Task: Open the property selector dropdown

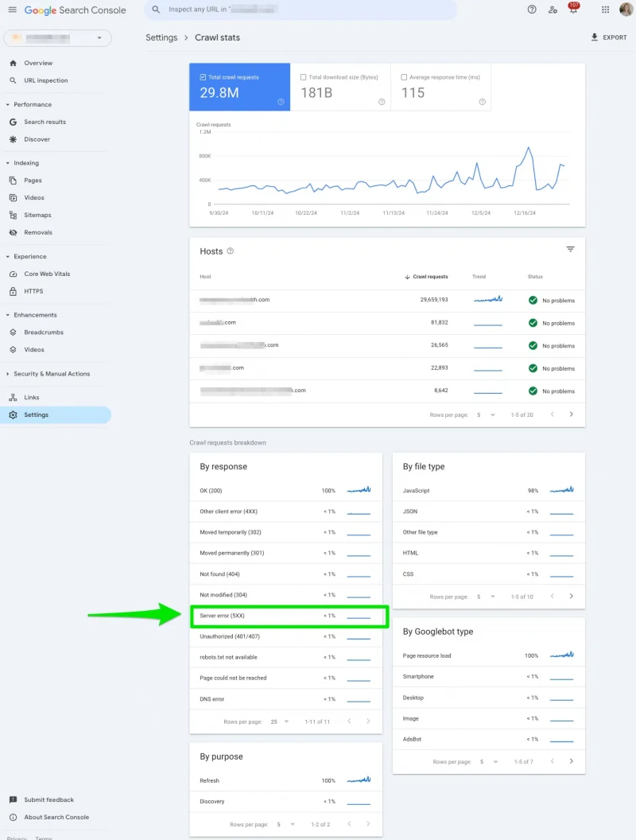Action: (58, 38)
